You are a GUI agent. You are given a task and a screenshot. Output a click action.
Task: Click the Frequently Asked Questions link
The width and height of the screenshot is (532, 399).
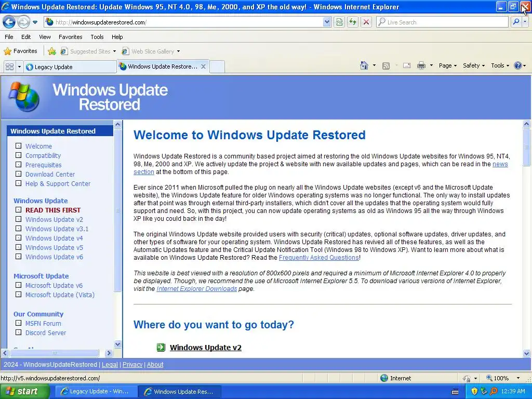point(318,258)
